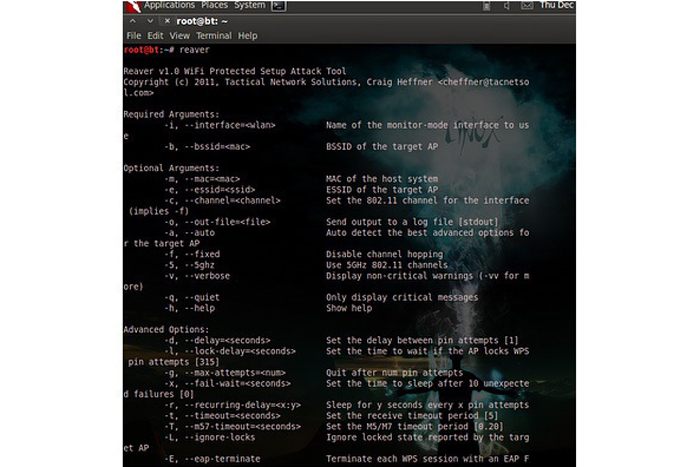Click 'BSSID of the target AP' text

pos(382,146)
